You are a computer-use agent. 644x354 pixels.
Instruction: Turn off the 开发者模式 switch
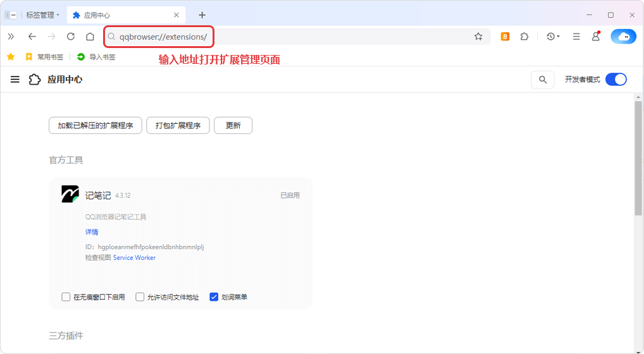616,80
